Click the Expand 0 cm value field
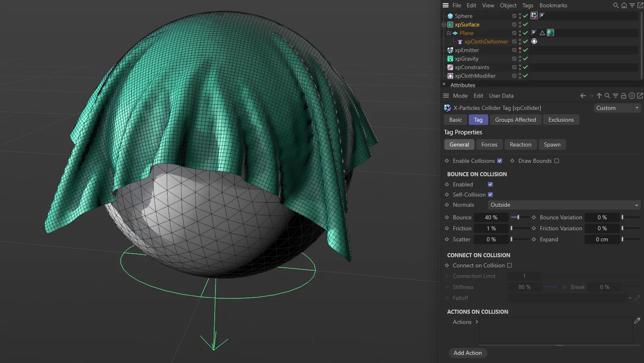644x363 pixels. click(602, 239)
